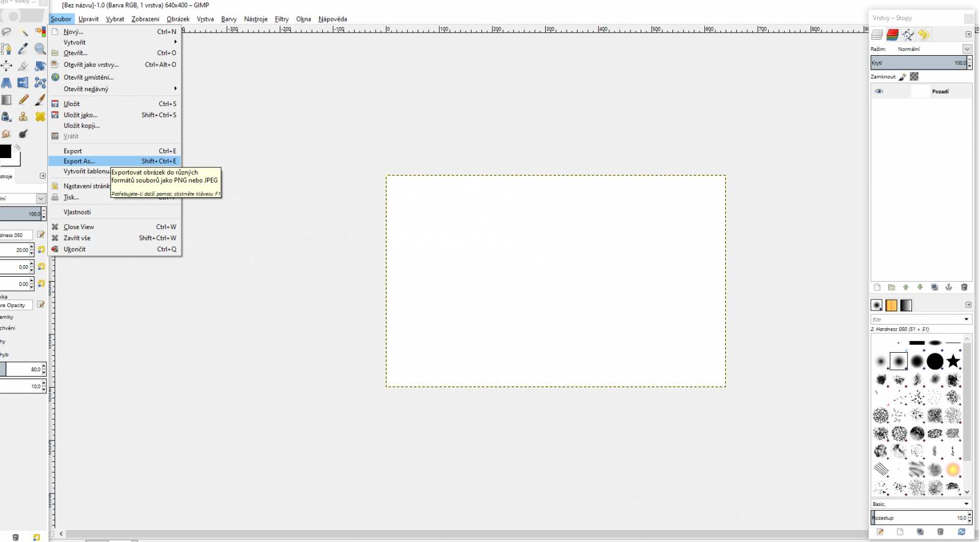Screen dimensions: 980x542
Task: Delete layer with the trash icon
Action: (x=963, y=287)
